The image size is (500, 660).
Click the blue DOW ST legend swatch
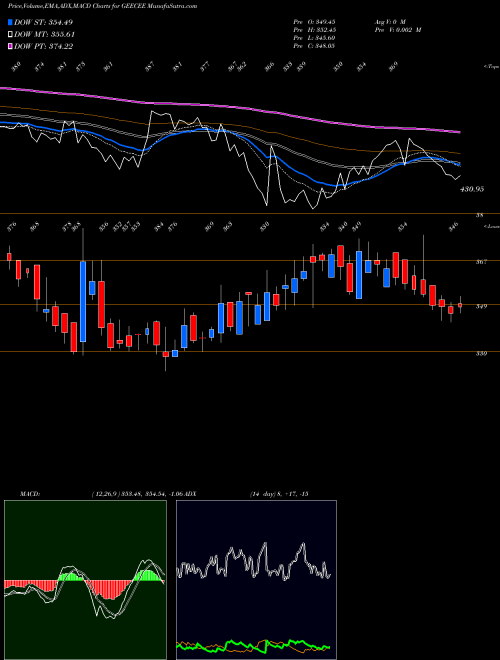click(x=10, y=22)
